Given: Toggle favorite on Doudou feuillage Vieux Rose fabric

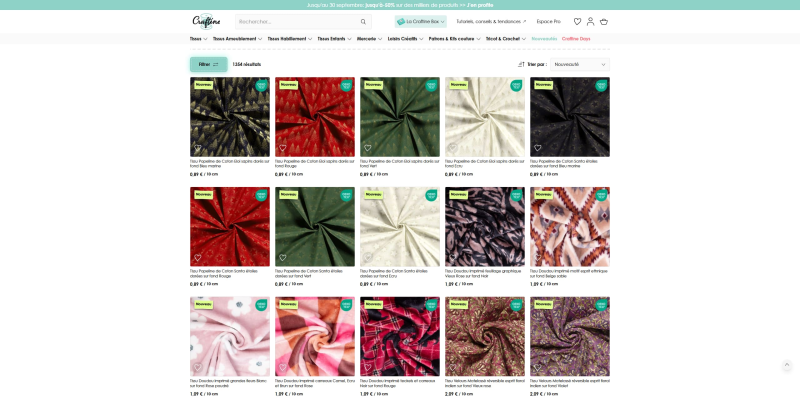Looking at the screenshot, I should pyautogui.click(x=453, y=258).
